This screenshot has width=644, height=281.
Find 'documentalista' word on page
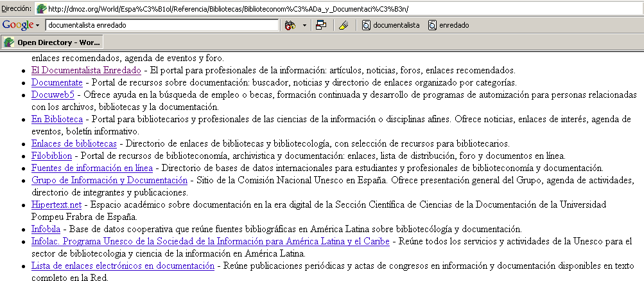tap(390, 25)
